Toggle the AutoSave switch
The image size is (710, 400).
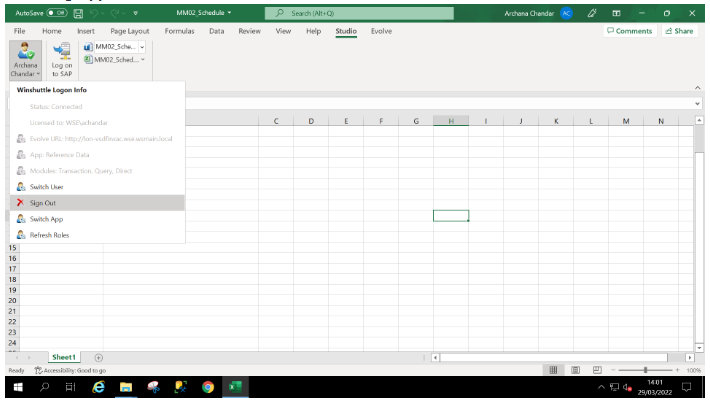pyautogui.click(x=55, y=12)
